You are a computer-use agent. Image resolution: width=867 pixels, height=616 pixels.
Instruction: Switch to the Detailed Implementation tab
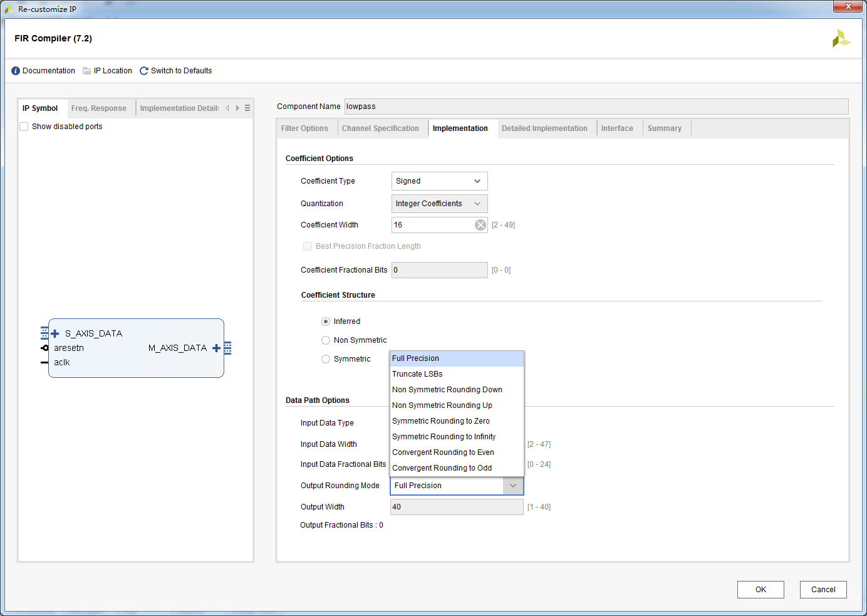click(x=544, y=128)
